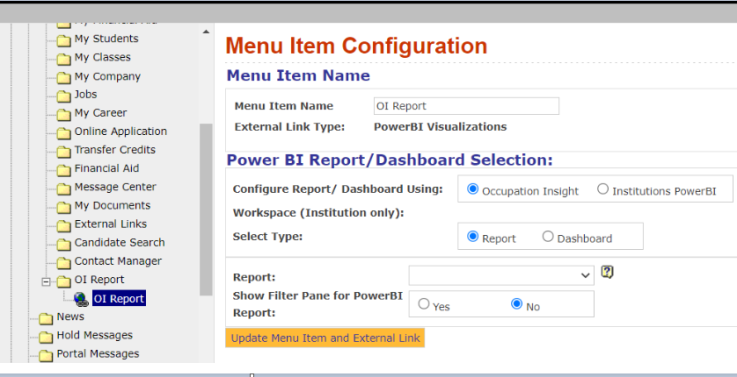
Task: Click the My Classes folder icon
Action: tap(64, 59)
